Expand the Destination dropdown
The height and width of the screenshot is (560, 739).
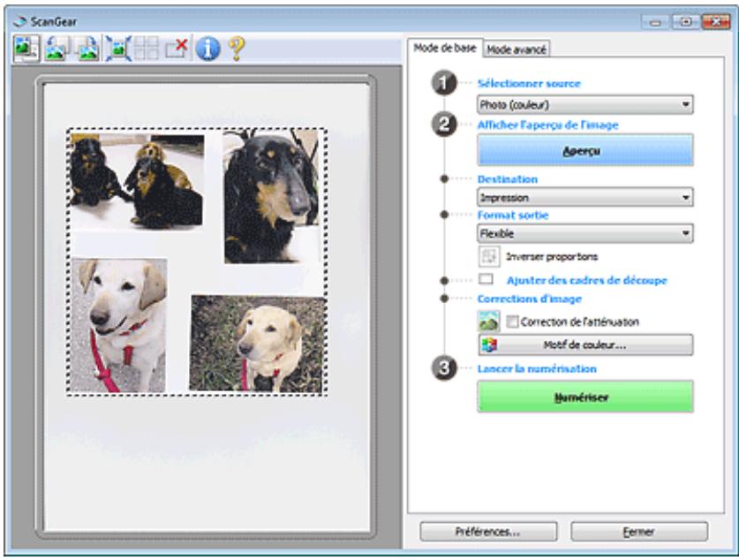coord(584,198)
